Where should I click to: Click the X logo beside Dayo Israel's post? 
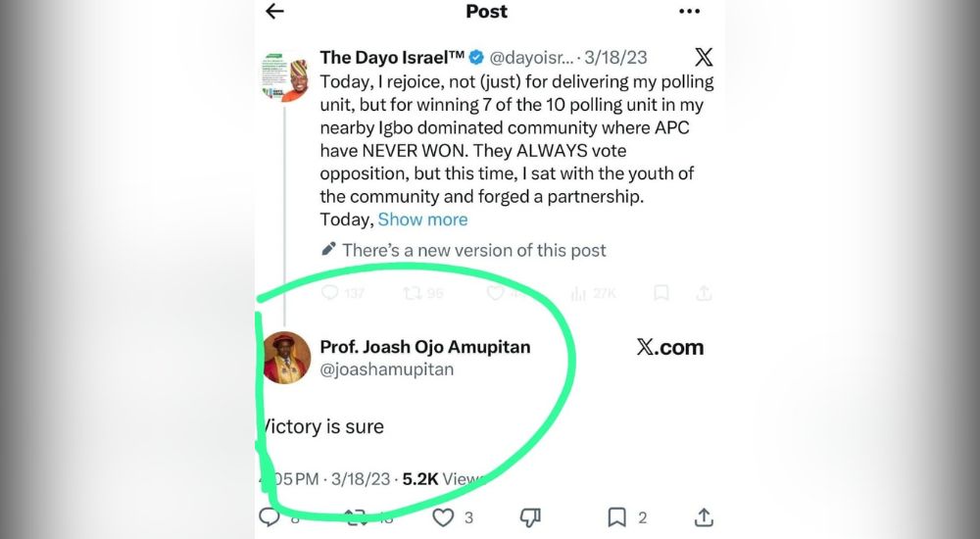pos(704,57)
